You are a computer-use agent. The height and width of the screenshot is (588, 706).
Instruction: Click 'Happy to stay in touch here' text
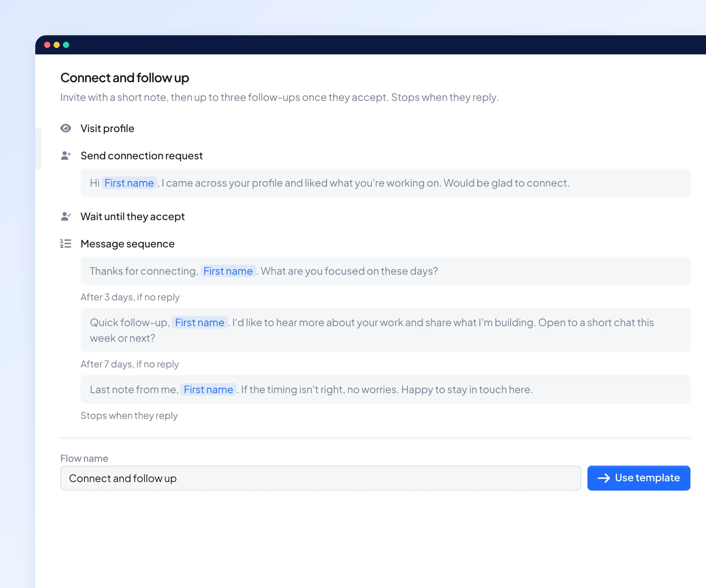pyautogui.click(x=467, y=390)
